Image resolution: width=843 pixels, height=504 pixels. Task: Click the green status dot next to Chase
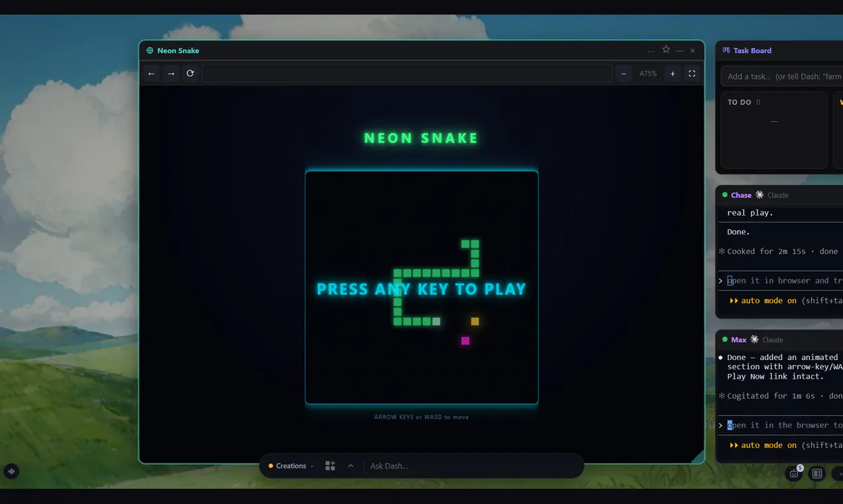[725, 195]
